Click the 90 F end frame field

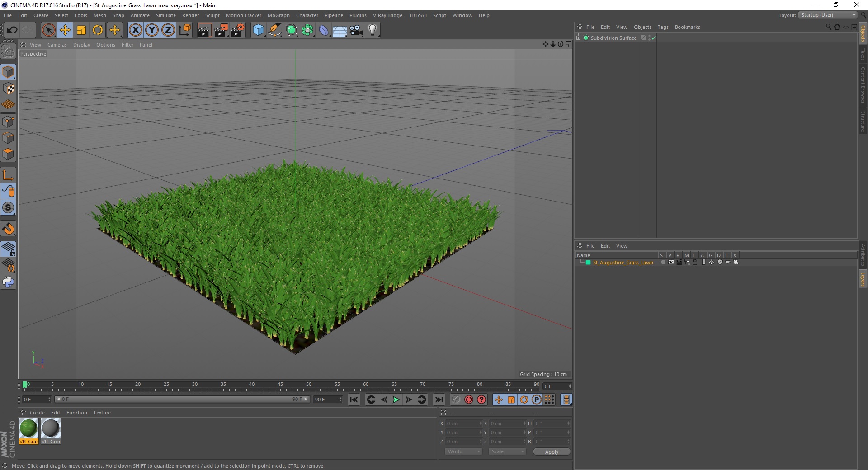(x=328, y=399)
